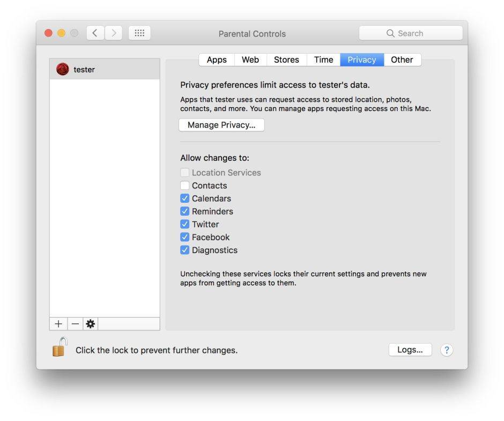Show all preferences grid icon
Image resolution: width=504 pixels, height=421 pixels.
(139, 33)
